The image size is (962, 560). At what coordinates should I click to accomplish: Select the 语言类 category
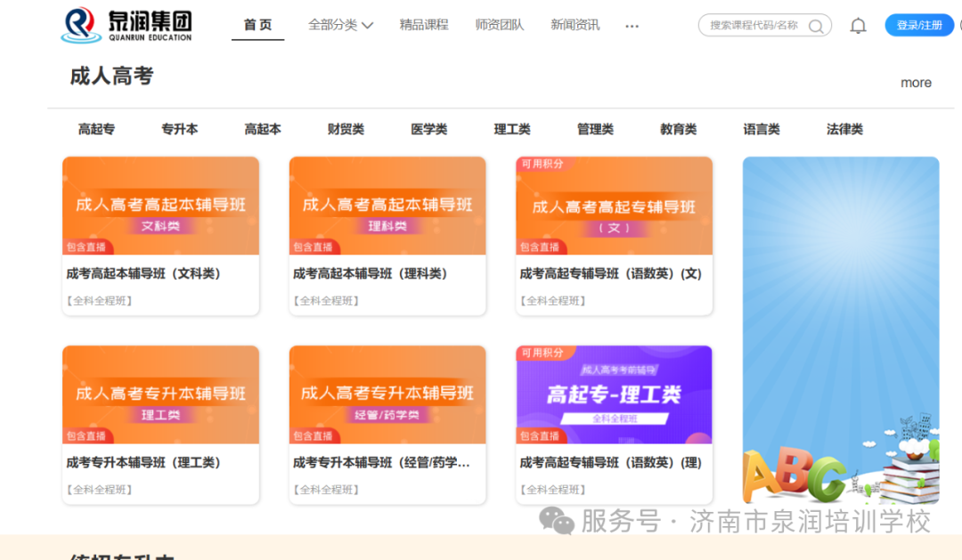[762, 129]
